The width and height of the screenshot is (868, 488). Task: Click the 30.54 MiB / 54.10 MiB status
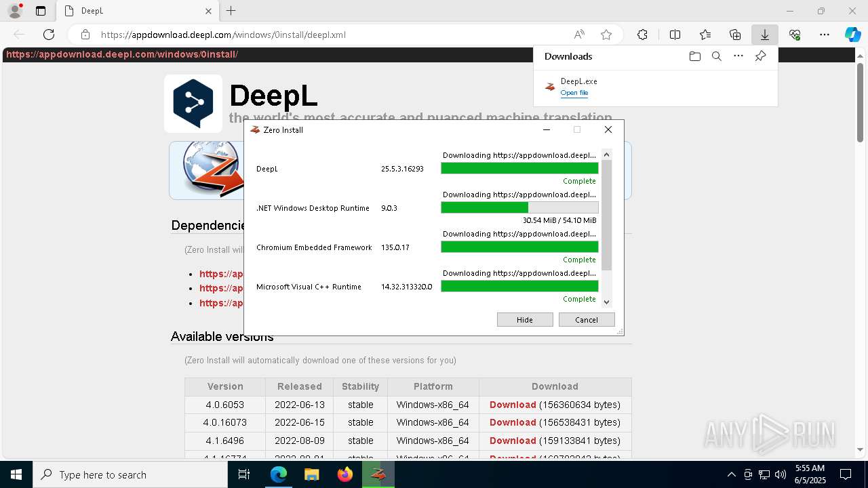pos(559,220)
